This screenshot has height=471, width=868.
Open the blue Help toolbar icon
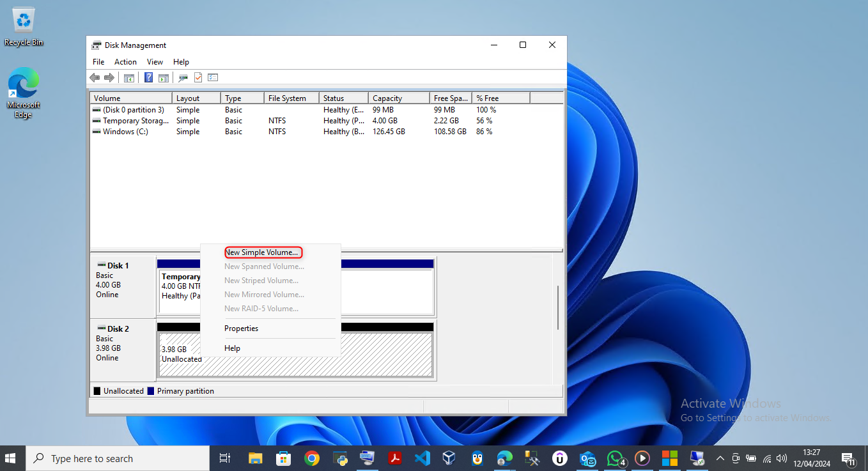click(148, 77)
